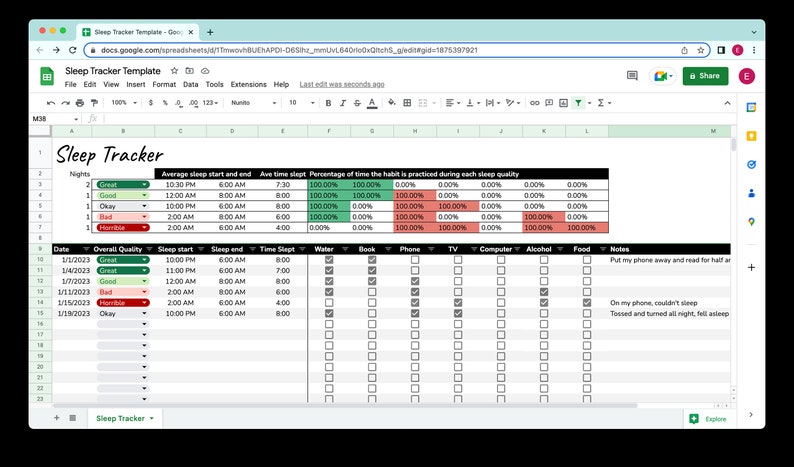View cloud document status icon
The image size is (794, 467).
[x=205, y=71]
